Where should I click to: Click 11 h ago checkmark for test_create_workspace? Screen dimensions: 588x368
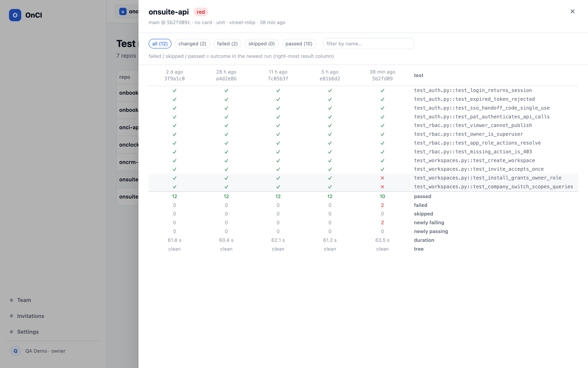[278, 161]
